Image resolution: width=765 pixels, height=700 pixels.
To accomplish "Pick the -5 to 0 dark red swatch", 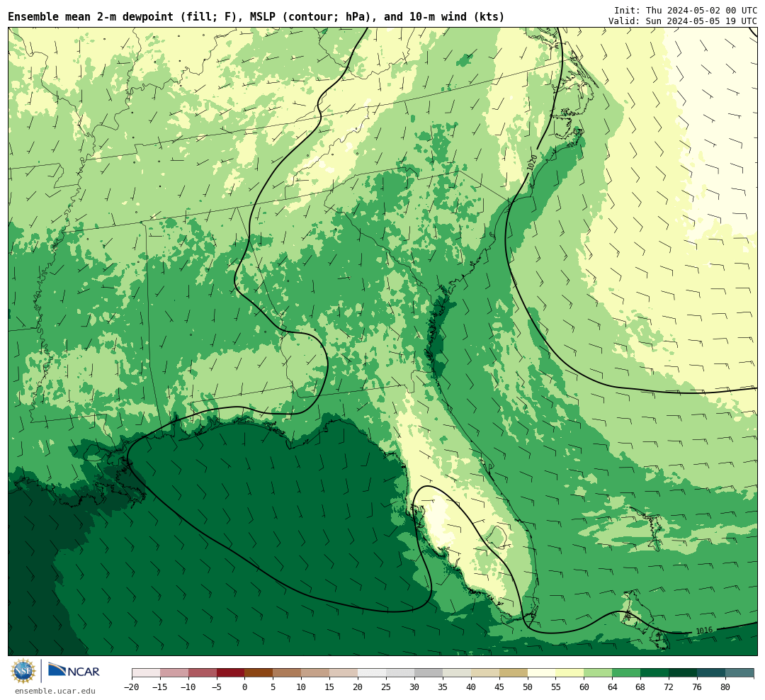I will (231, 673).
